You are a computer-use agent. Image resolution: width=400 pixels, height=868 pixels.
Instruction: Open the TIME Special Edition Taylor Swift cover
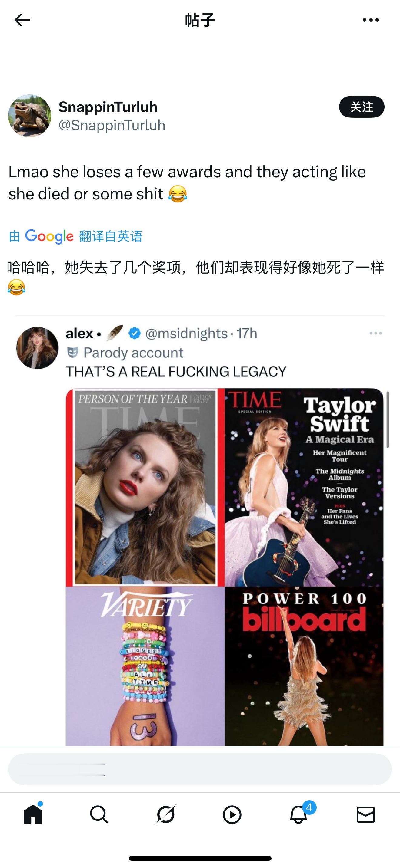pos(304,487)
